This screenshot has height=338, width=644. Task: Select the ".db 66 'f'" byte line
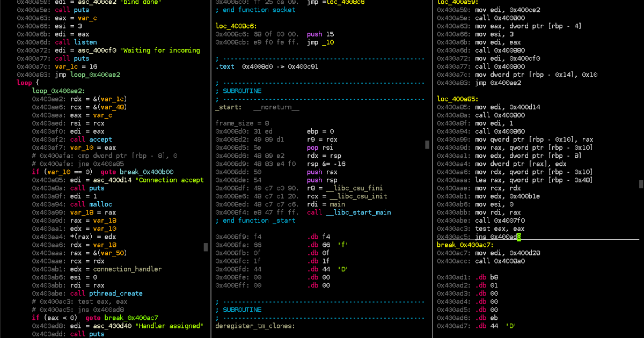tap(328, 245)
